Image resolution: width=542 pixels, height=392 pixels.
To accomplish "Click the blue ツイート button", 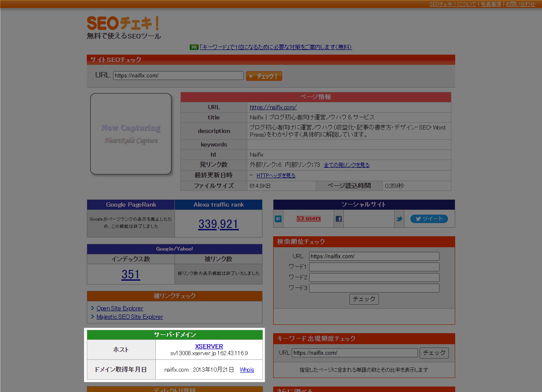I will tap(429, 219).
